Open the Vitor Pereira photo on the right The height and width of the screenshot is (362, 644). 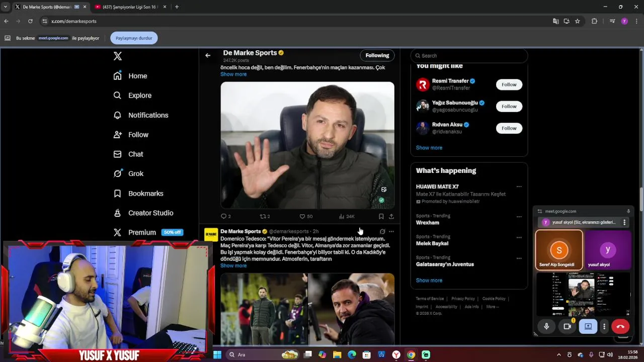(x=351, y=309)
